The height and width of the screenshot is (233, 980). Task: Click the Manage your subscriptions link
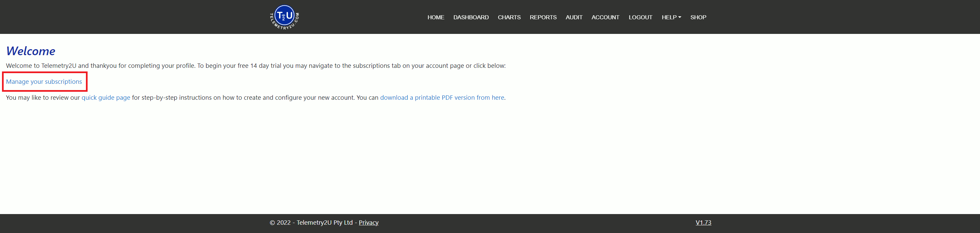click(44, 82)
